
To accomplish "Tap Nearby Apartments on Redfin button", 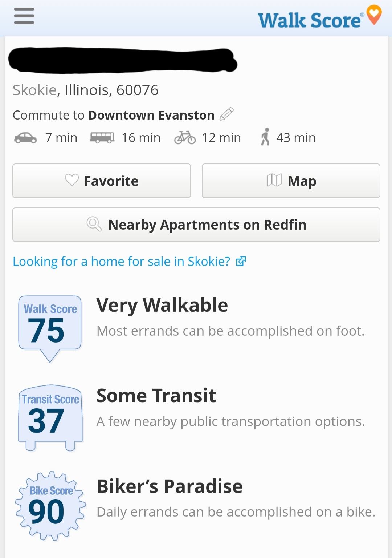I will click(196, 225).
